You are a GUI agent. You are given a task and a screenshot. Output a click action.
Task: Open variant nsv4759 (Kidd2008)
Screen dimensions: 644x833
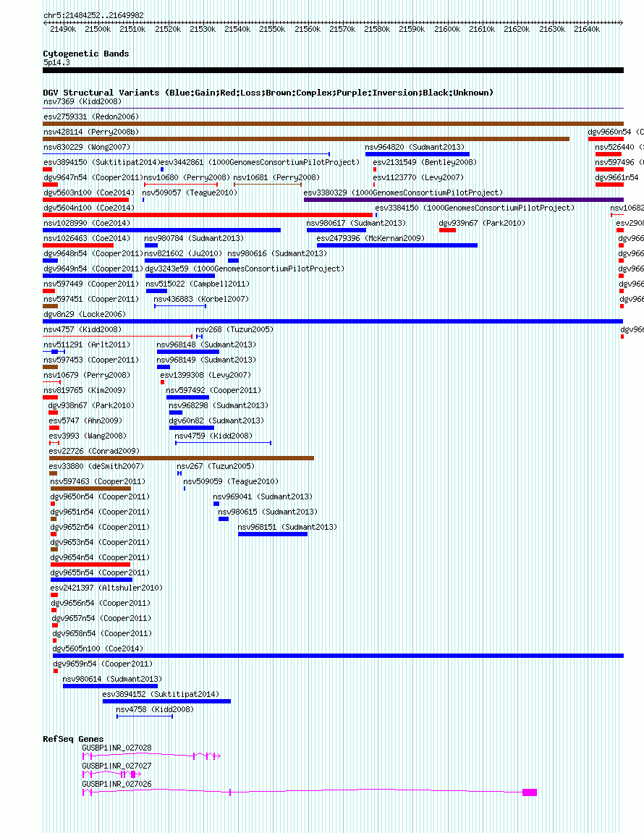click(213, 436)
